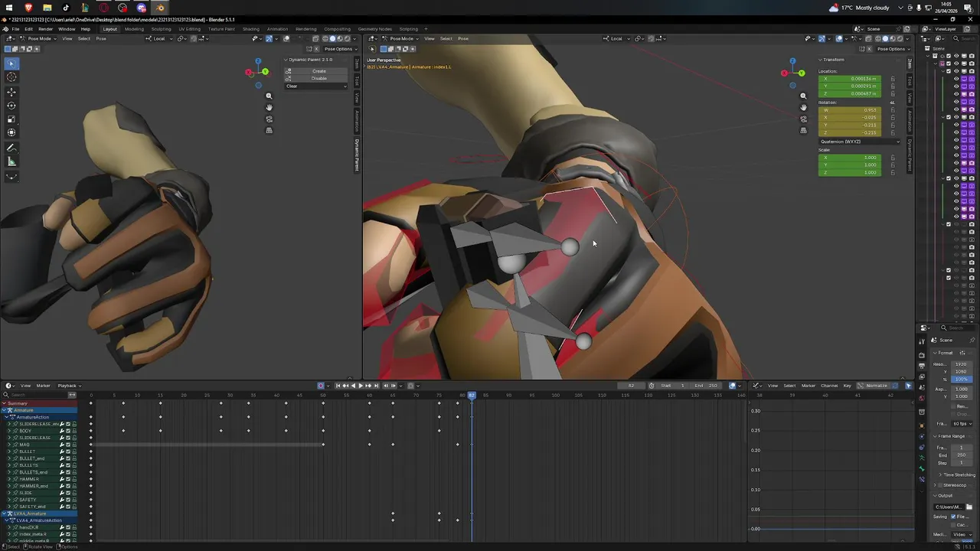Switch to Animation workspace tab
Image resolution: width=980 pixels, height=551 pixels.
coord(277,29)
